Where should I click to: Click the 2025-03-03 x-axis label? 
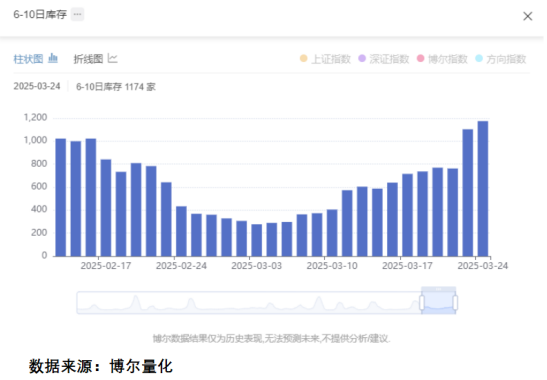click(257, 266)
